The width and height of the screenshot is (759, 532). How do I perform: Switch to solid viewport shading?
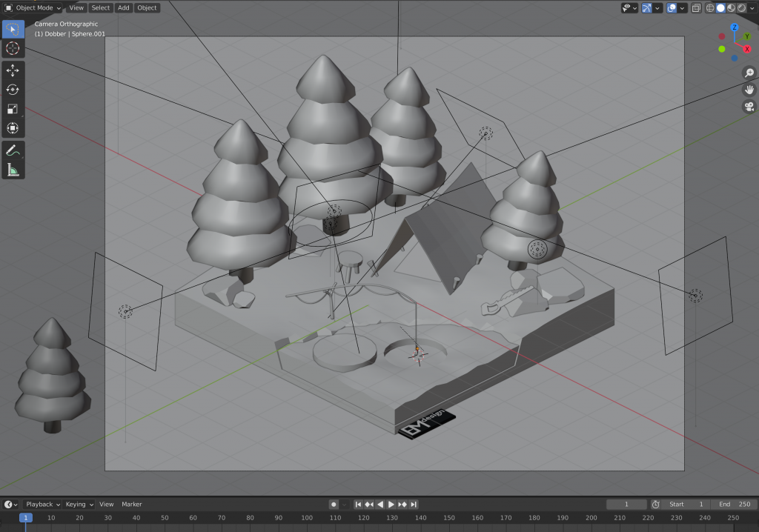(x=720, y=7)
